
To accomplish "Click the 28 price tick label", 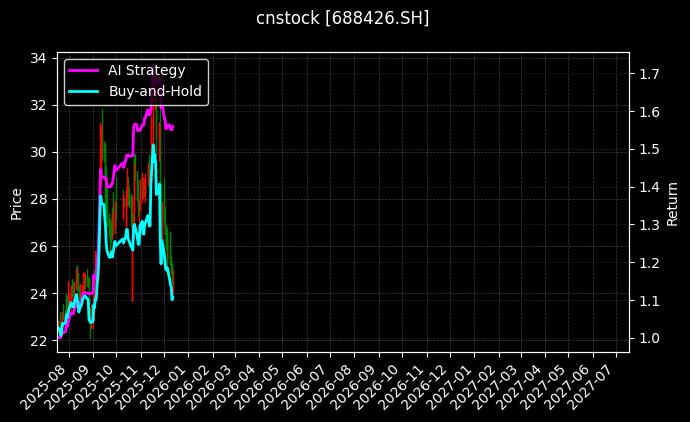I will 38,199.
